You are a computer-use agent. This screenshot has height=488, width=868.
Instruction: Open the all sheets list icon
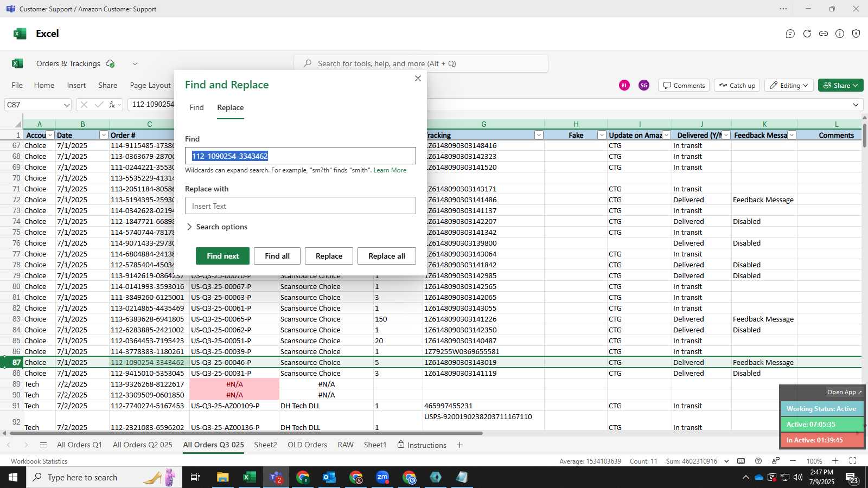point(43,445)
